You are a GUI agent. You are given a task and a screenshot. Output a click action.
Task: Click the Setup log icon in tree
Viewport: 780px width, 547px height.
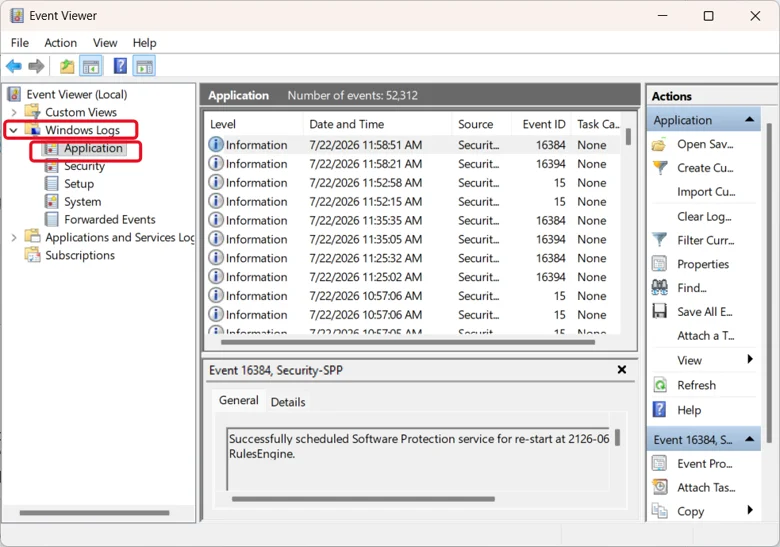tap(52, 183)
